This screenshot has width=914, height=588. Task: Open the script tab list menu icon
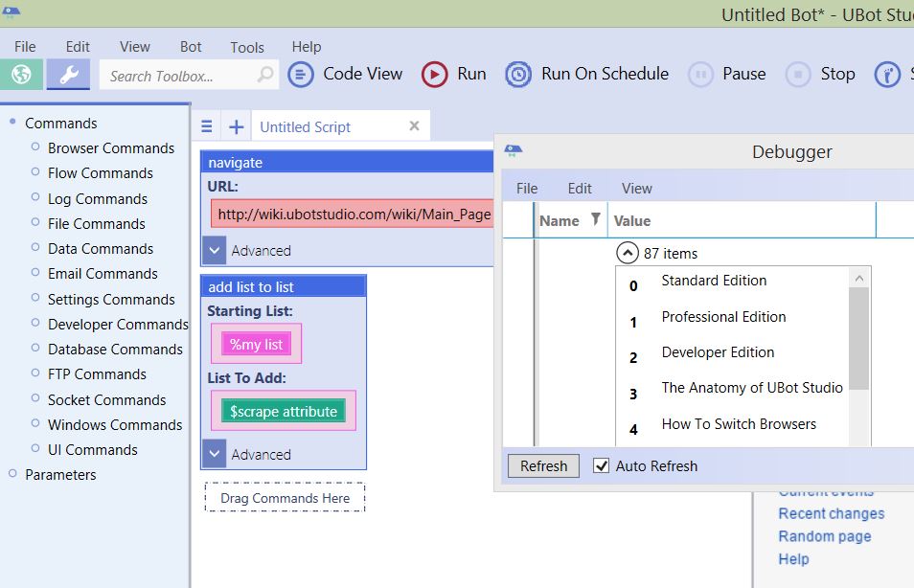point(206,126)
